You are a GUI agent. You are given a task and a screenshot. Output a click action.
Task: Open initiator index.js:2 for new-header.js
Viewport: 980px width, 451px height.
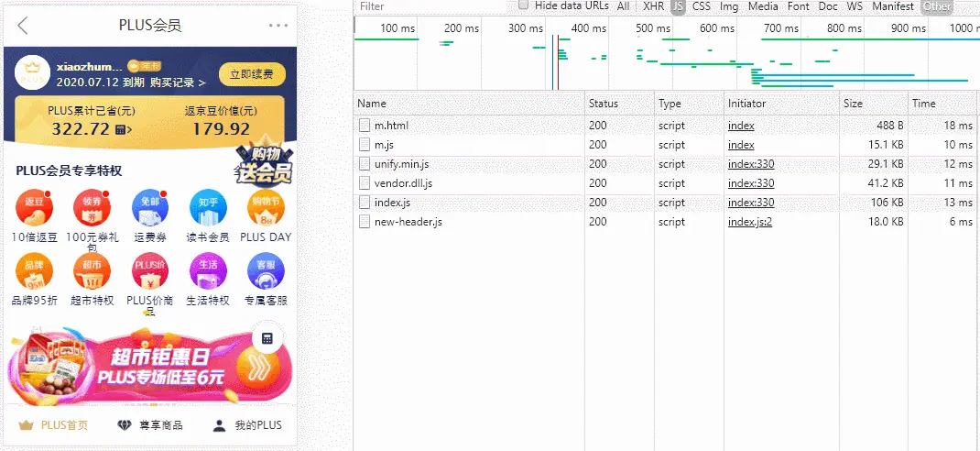coord(750,222)
